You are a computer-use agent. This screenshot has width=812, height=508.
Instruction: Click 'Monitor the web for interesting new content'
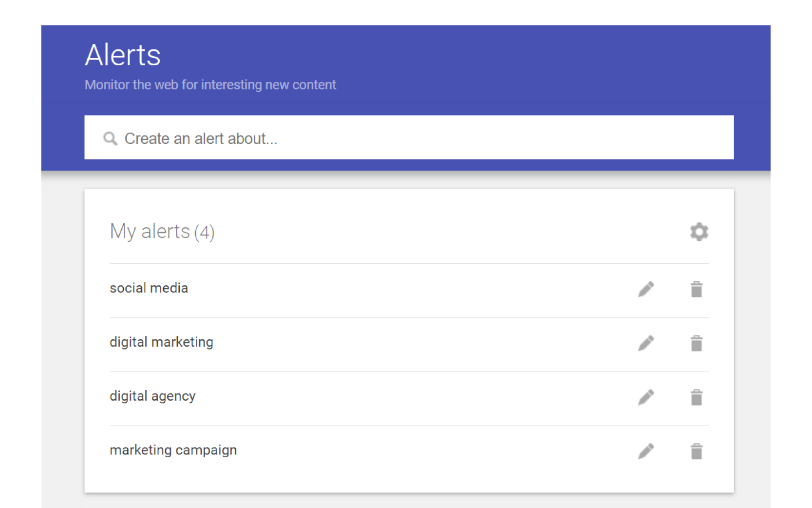(210, 85)
